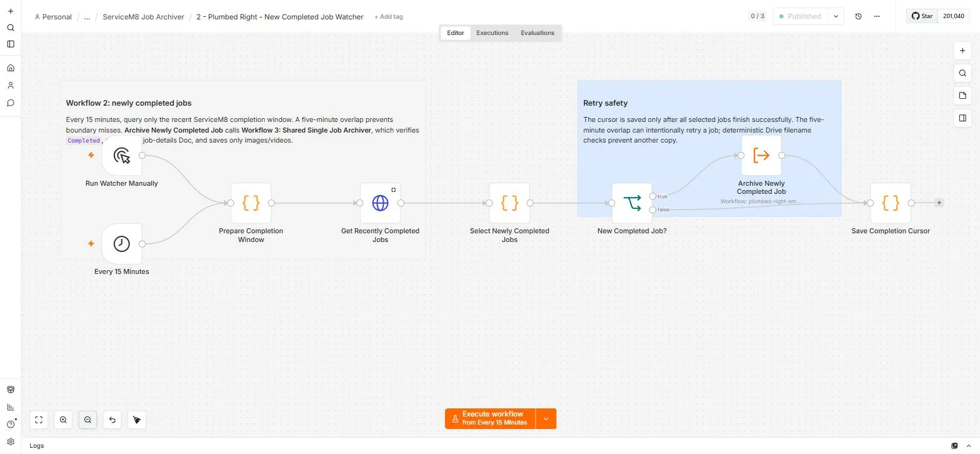Switch to the Evaluations tab
The image size is (980, 454).
[x=537, y=33]
